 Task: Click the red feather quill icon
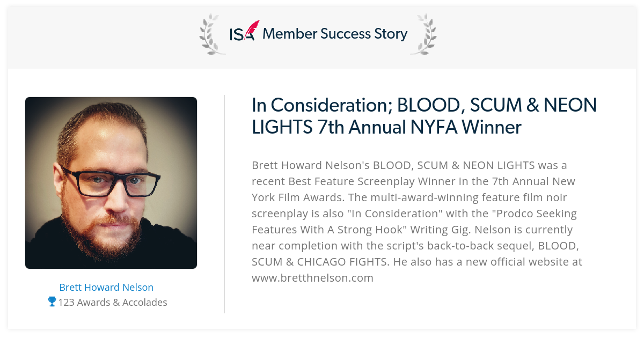pos(252,28)
